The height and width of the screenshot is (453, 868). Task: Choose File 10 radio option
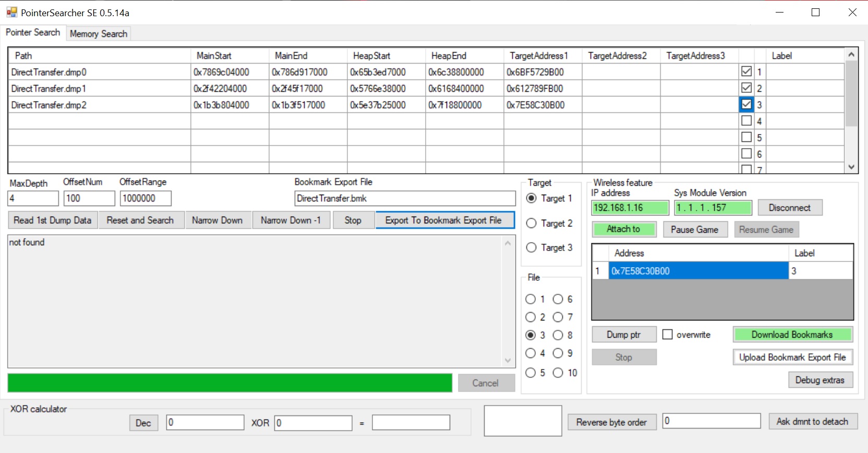pyautogui.click(x=558, y=373)
